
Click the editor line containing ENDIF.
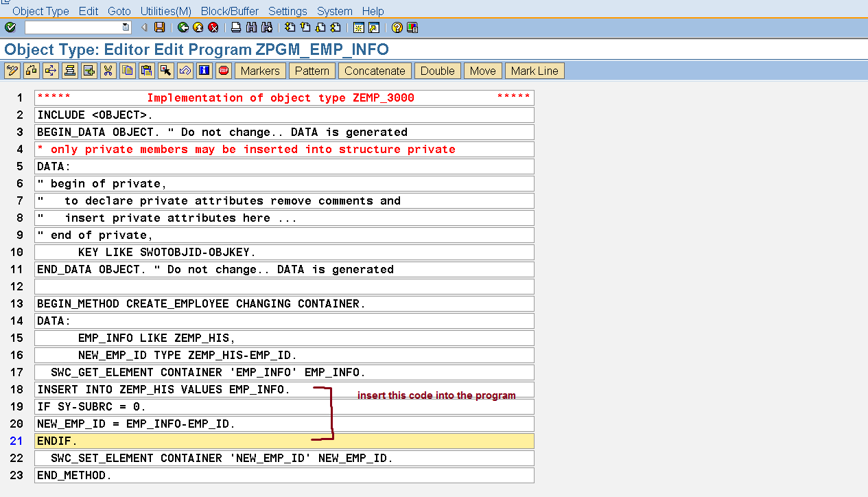click(x=283, y=441)
